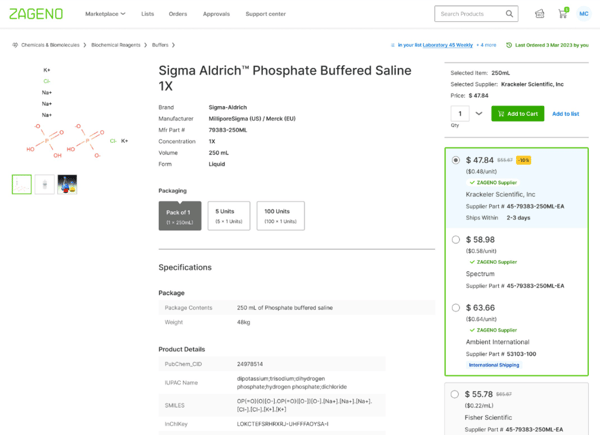
Task: Click the Search Products input field
Action: (470, 14)
